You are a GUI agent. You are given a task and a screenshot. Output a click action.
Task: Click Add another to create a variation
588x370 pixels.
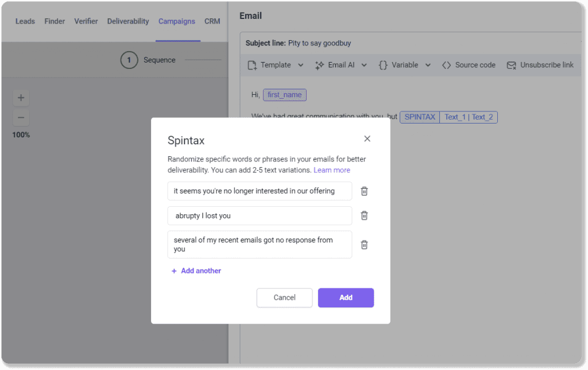click(196, 270)
